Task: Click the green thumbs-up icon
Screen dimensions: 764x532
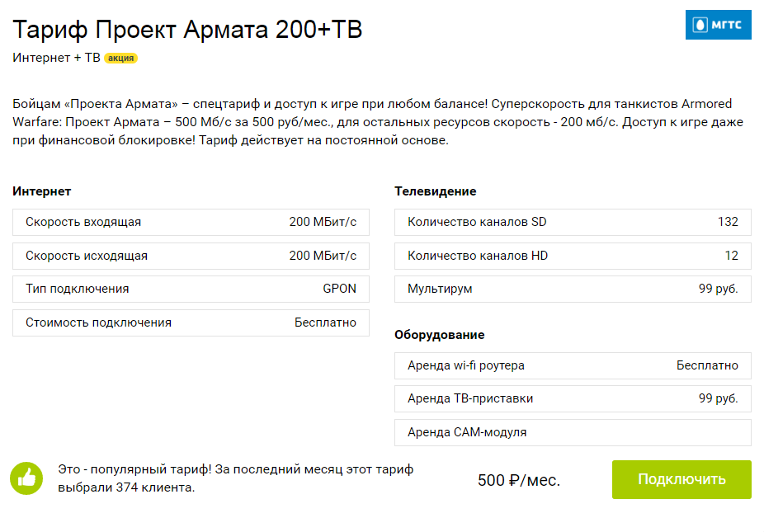Action: click(x=26, y=478)
